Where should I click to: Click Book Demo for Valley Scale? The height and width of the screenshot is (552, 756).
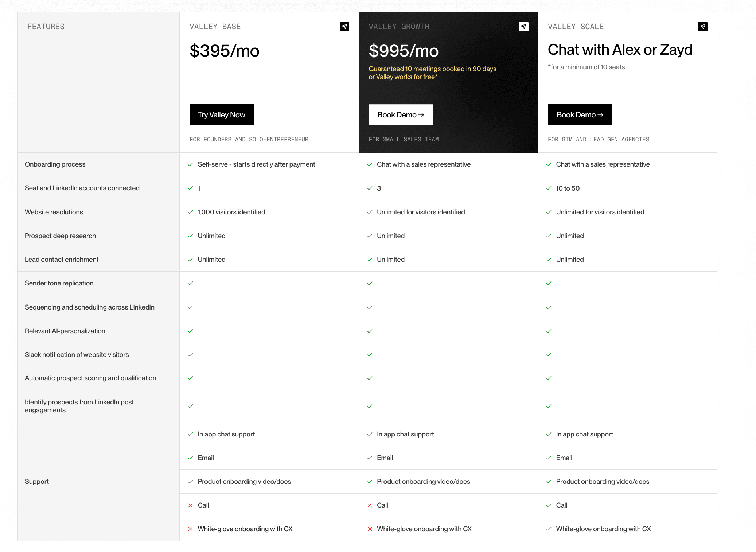pos(580,114)
